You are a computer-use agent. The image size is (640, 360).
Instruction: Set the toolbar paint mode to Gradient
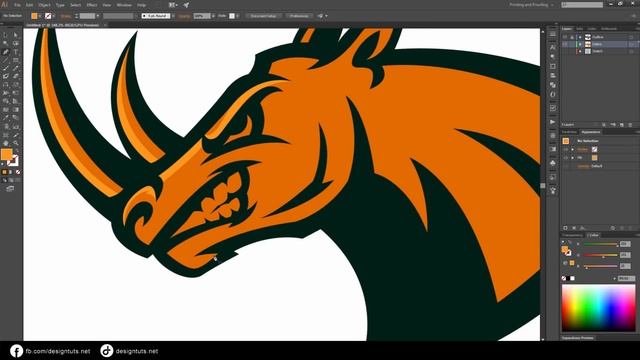pos(11,172)
